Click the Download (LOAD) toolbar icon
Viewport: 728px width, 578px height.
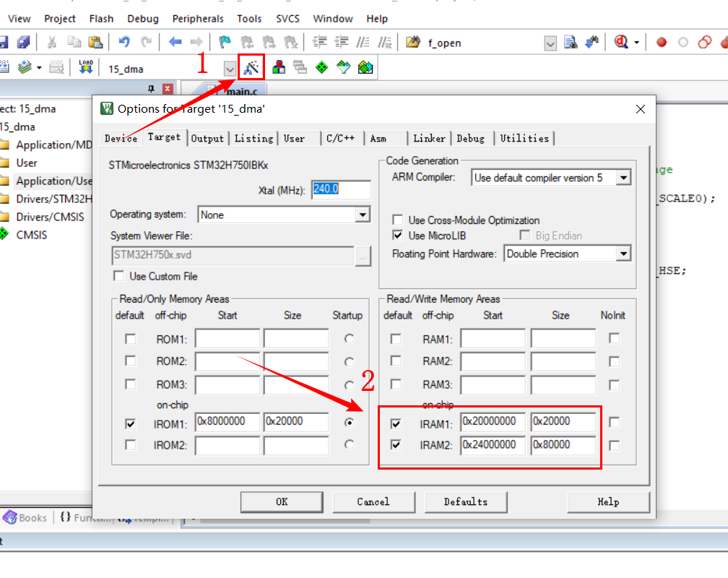click(86, 67)
